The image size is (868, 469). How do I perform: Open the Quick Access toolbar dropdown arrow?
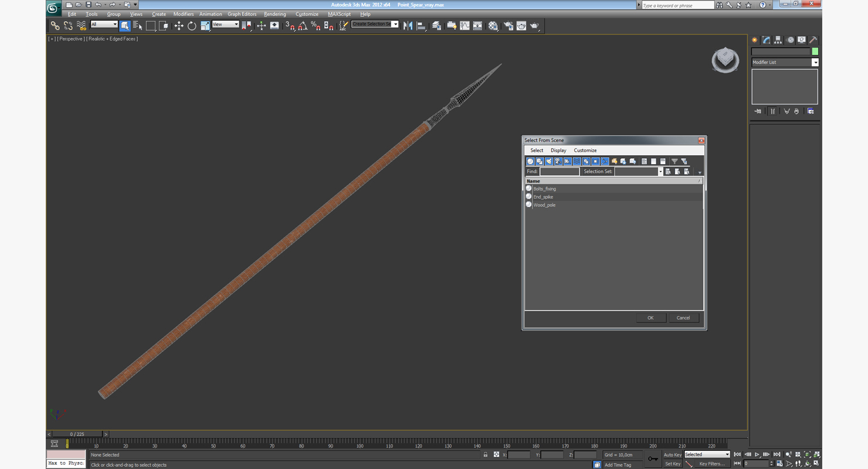[x=135, y=5]
